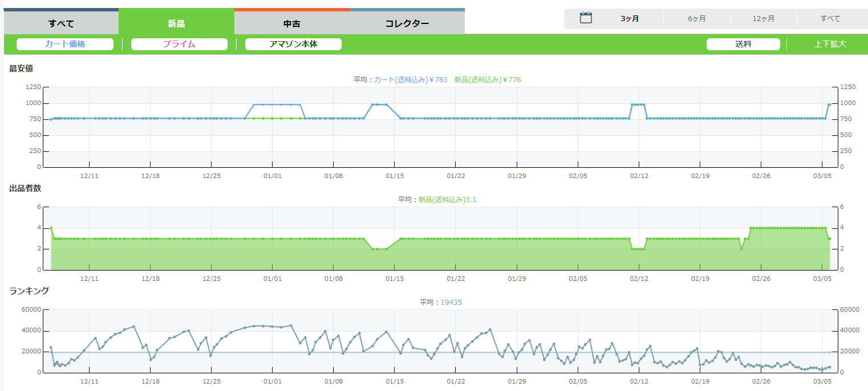Toggle the カート価格 series
This screenshot has height=391, width=868.
click(65, 44)
